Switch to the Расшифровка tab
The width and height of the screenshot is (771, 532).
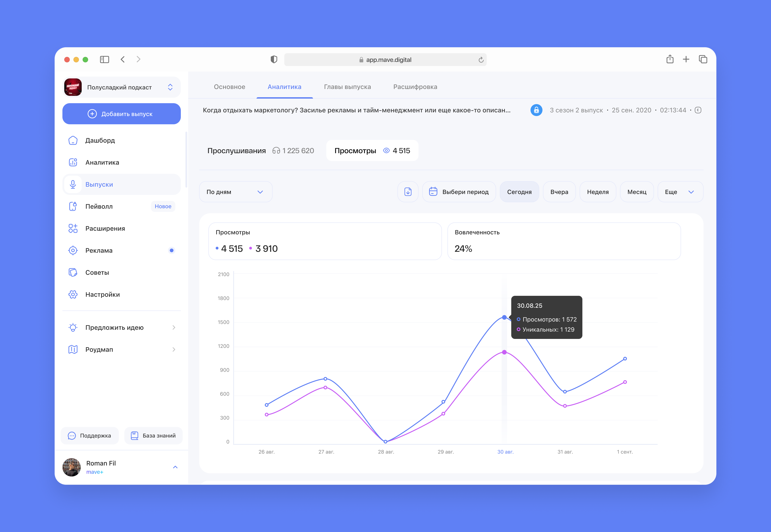415,87
